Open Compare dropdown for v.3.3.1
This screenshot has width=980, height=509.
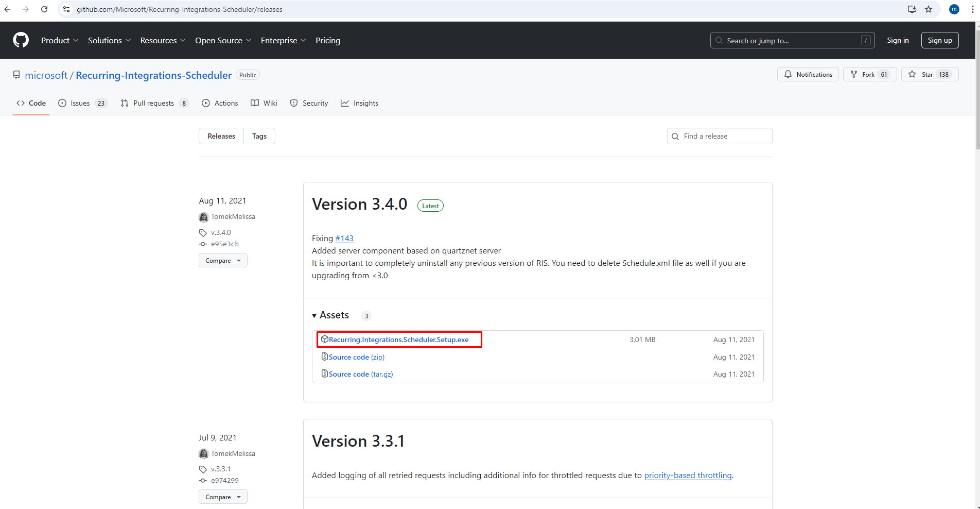[223, 497]
